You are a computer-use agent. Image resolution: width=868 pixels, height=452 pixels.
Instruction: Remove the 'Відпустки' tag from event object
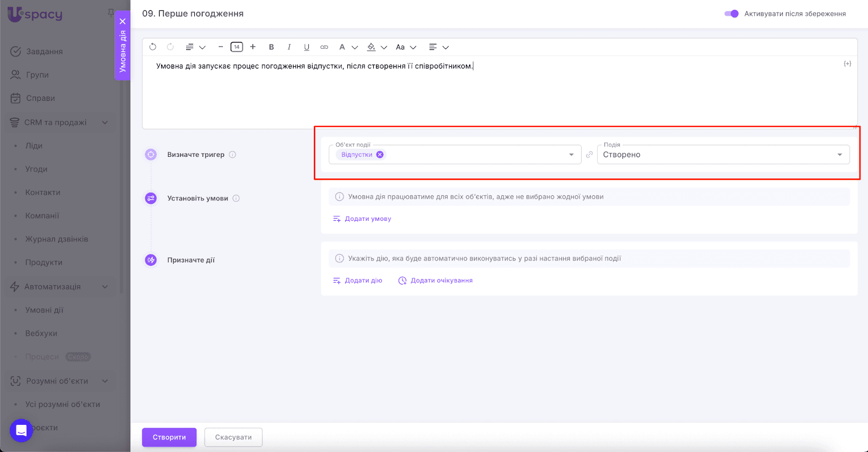(x=380, y=155)
